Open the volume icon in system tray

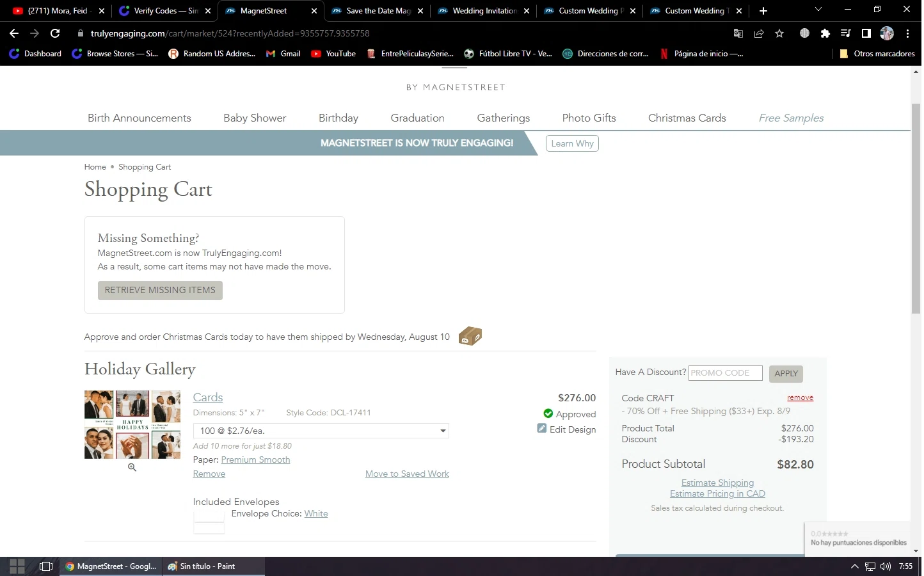click(886, 566)
